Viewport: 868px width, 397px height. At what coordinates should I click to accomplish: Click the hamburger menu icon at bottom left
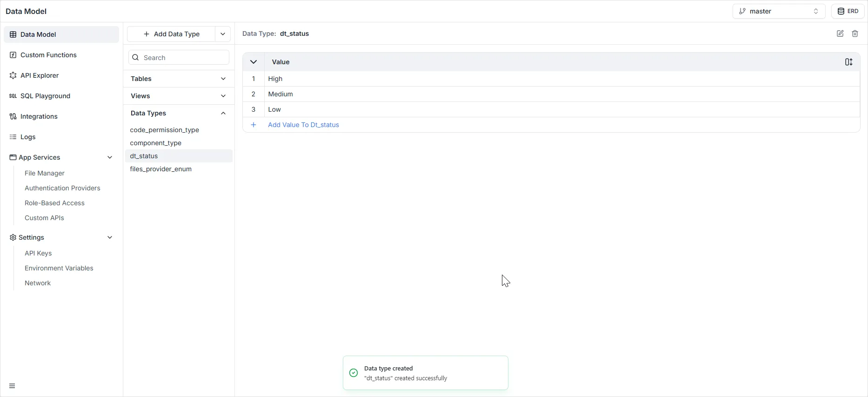(x=12, y=386)
